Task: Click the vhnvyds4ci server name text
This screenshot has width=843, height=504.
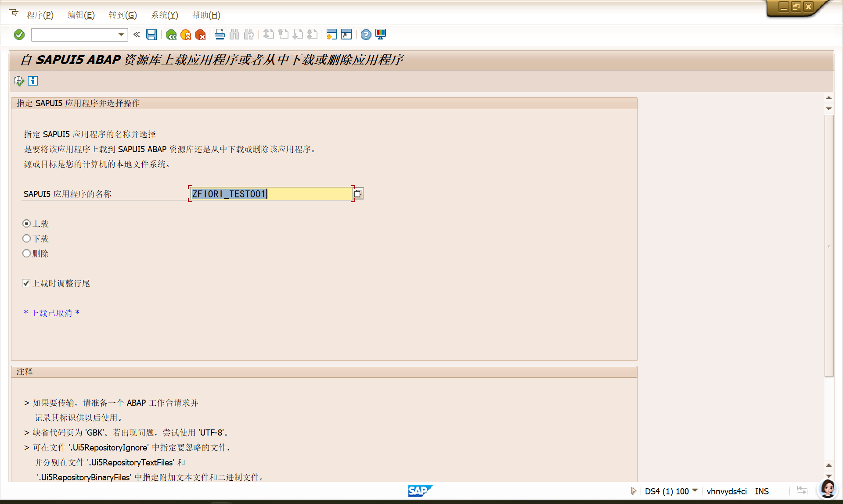Action: point(727,491)
